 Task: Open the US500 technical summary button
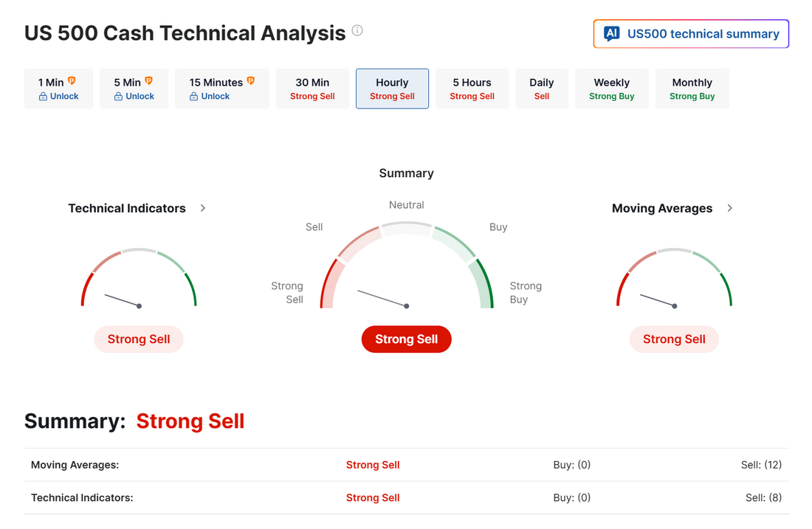[x=691, y=34]
